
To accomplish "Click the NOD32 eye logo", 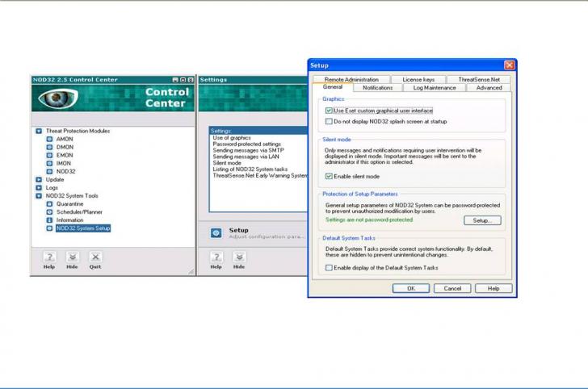I will pyautogui.click(x=58, y=98).
